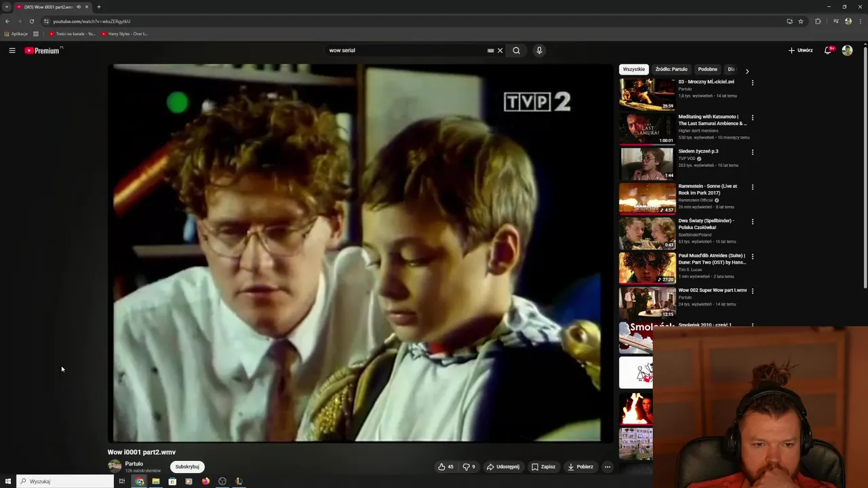Open Task View on the taskbar

click(x=122, y=481)
